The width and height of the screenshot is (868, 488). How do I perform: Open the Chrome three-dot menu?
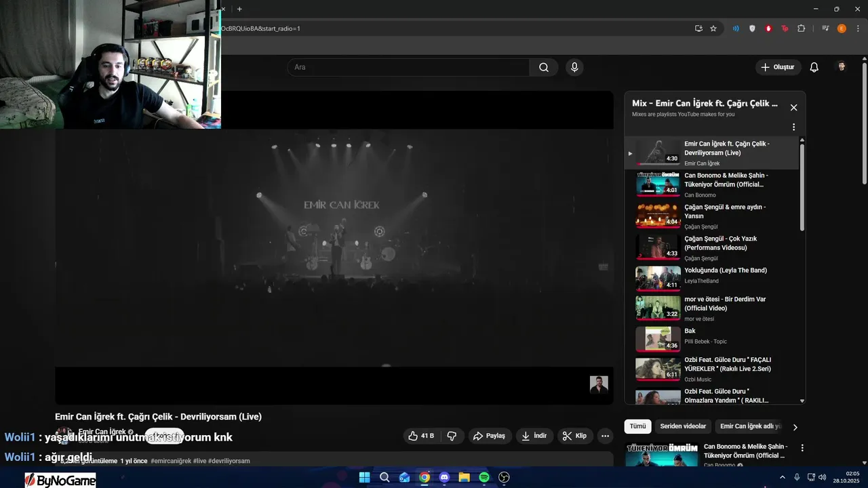(856, 28)
